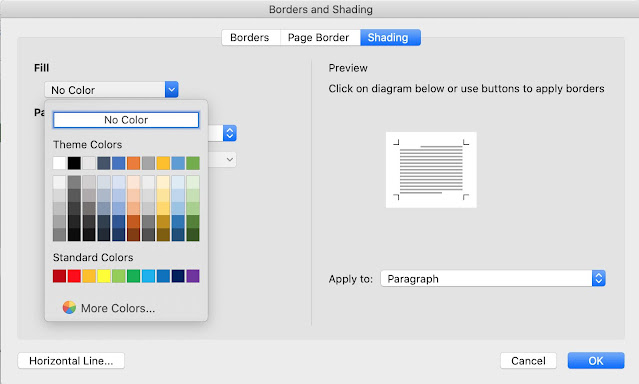The width and height of the screenshot is (639, 384).
Task: Click the paragraph preview diagram
Action: [431, 170]
